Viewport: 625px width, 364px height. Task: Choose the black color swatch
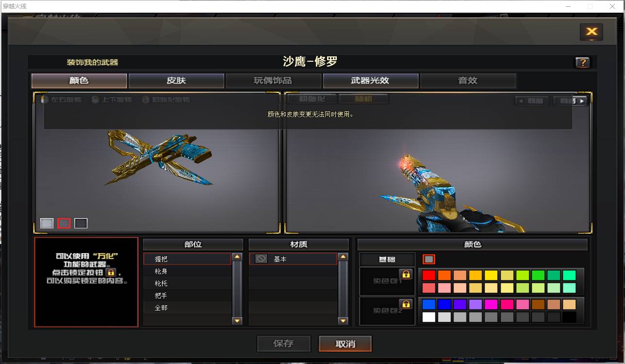point(569,317)
